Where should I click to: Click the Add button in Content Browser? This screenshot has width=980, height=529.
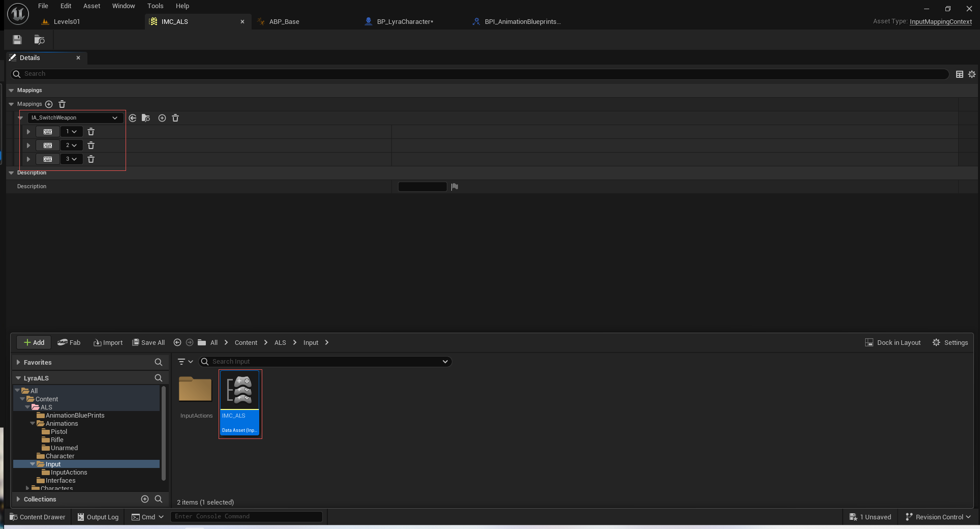[x=34, y=343]
